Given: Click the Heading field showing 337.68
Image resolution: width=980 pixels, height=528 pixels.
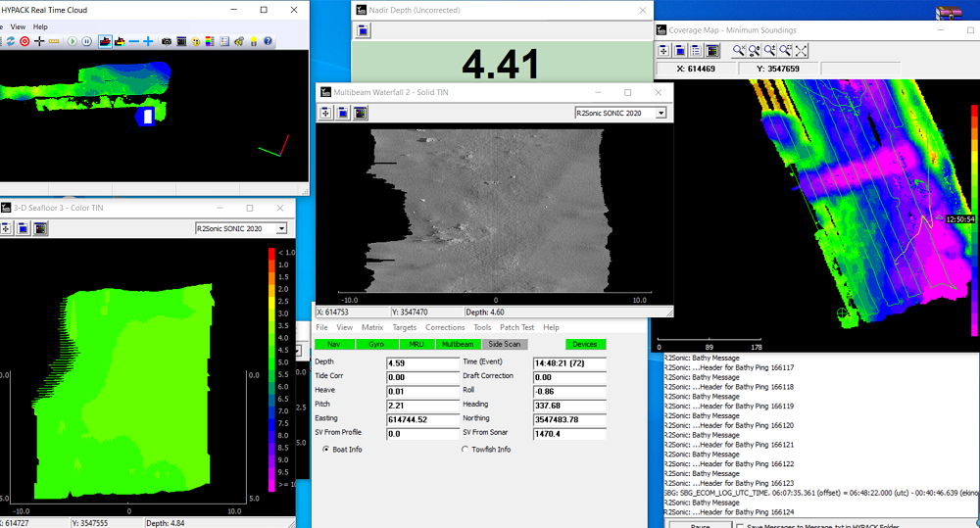Looking at the screenshot, I should coord(569,406).
